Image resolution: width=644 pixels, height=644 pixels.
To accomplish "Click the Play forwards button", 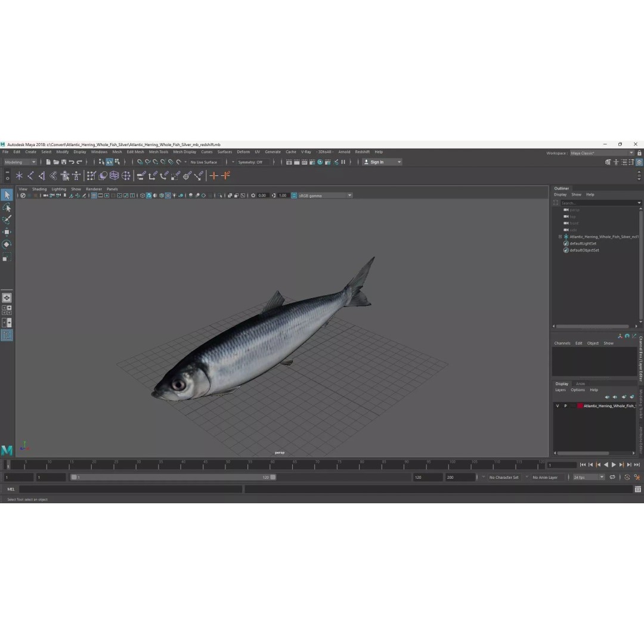I will point(614,465).
